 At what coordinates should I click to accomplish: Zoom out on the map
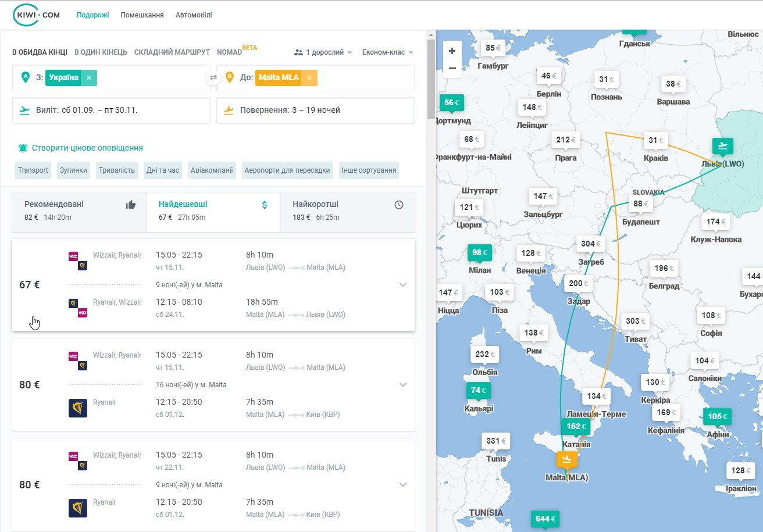[452, 68]
